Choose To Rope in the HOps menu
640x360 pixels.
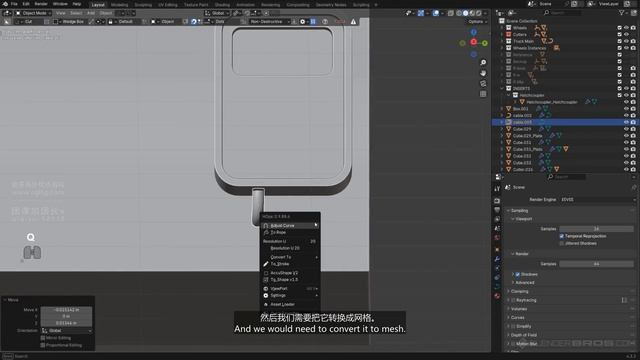point(290,232)
